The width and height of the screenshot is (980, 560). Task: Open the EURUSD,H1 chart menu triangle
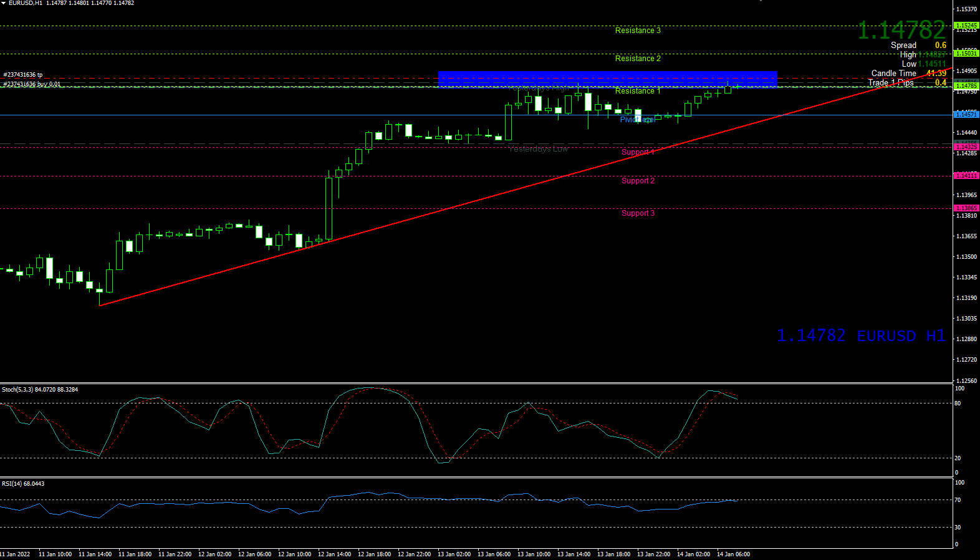(x=4, y=3)
